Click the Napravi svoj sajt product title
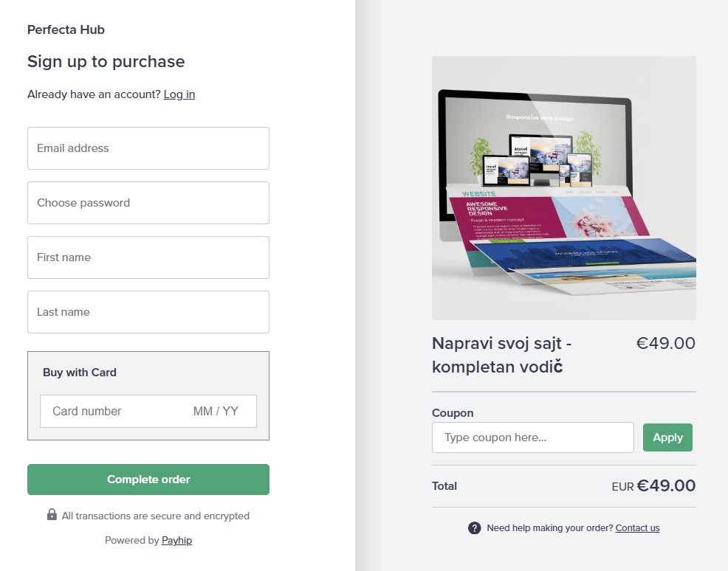The image size is (728, 571). tap(502, 355)
